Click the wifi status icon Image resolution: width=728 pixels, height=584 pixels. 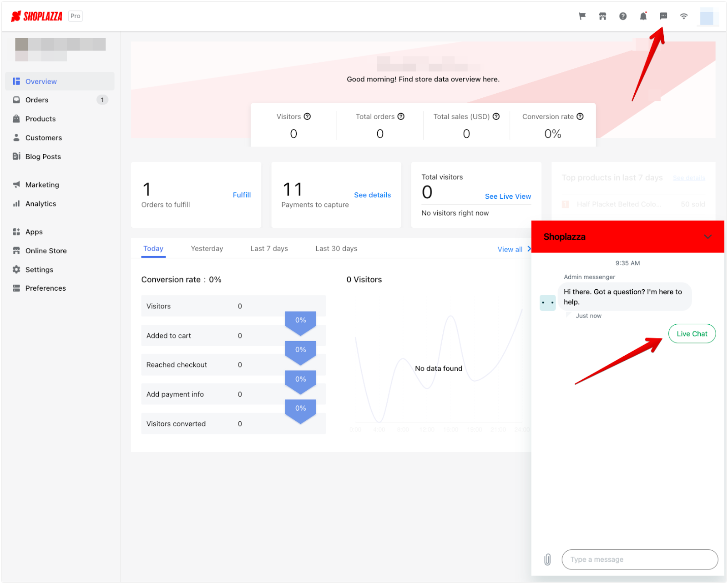tap(684, 16)
